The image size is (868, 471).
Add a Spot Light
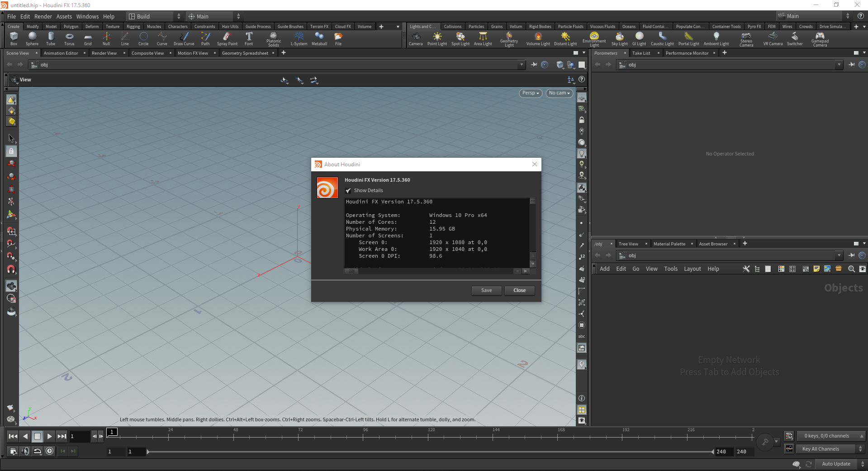click(460, 39)
